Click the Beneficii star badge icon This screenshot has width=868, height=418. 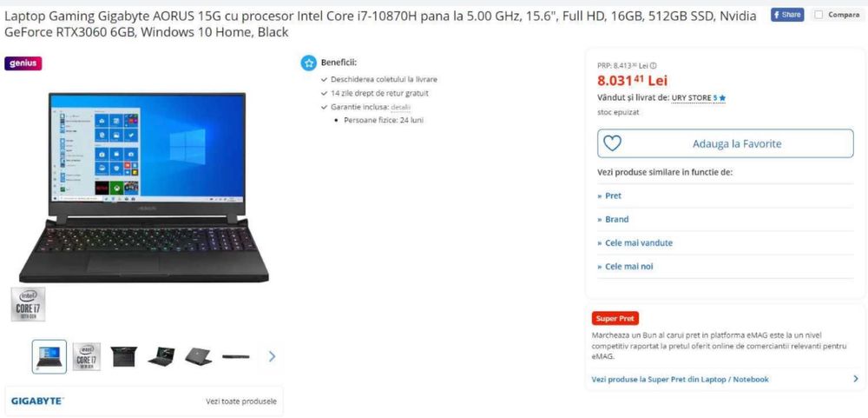point(308,63)
